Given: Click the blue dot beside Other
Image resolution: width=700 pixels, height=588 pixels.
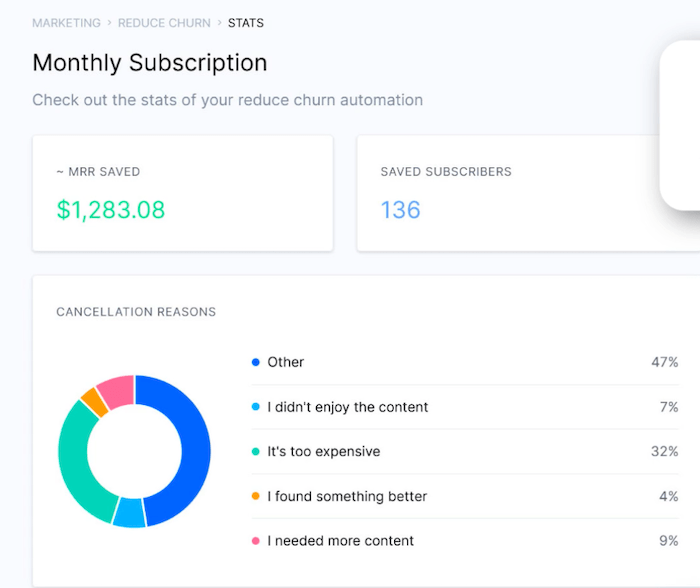Looking at the screenshot, I should coord(256,362).
